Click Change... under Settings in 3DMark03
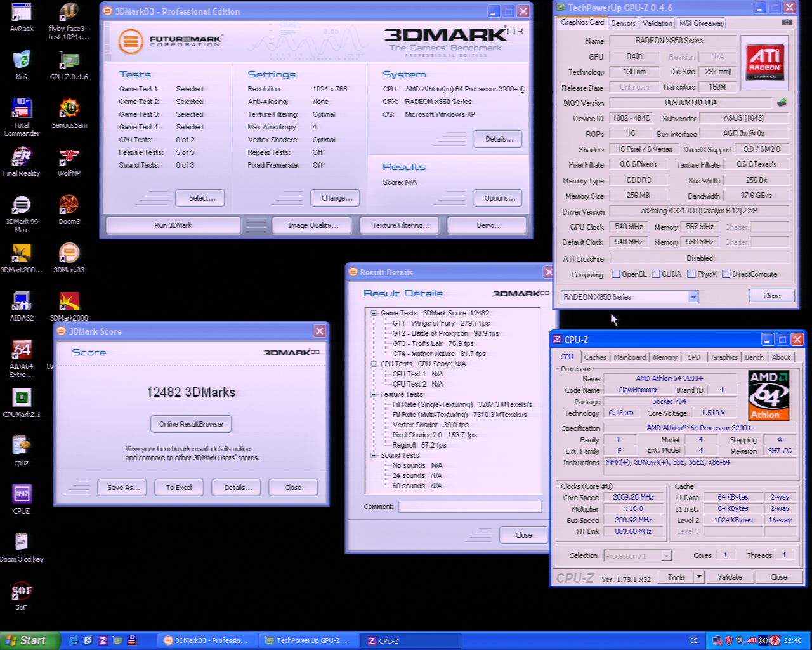Image resolution: width=812 pixels, height=650 pixels. pyautogui.click(x=336, y=198)
